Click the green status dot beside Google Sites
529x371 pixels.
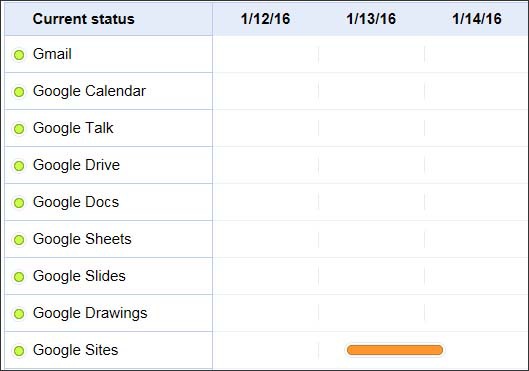click(19, 351)
